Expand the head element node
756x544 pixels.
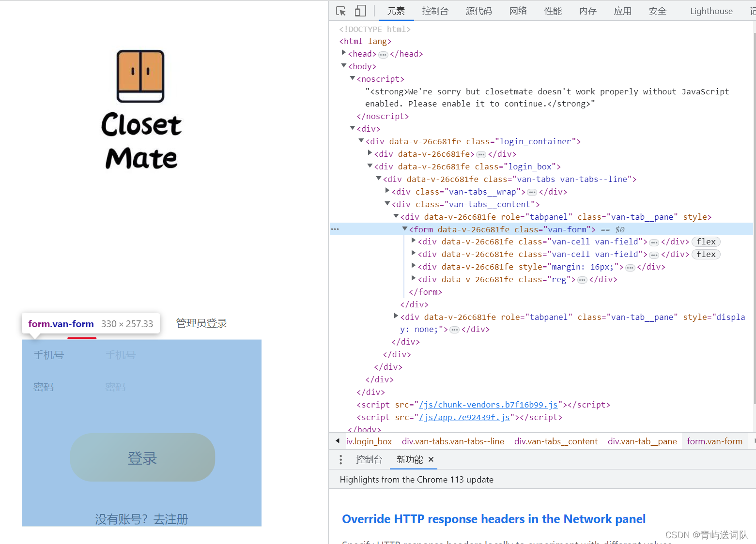click(343, 53)
